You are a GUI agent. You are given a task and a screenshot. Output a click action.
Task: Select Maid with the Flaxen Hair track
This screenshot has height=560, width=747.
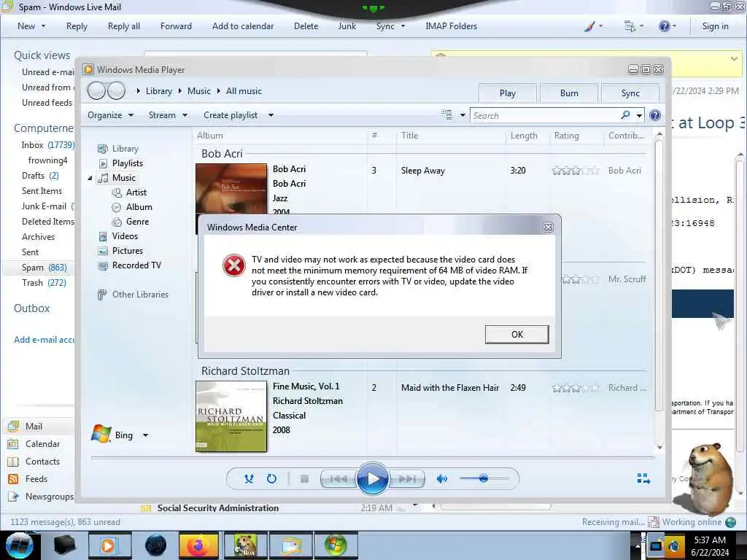(x=449, y=388)
